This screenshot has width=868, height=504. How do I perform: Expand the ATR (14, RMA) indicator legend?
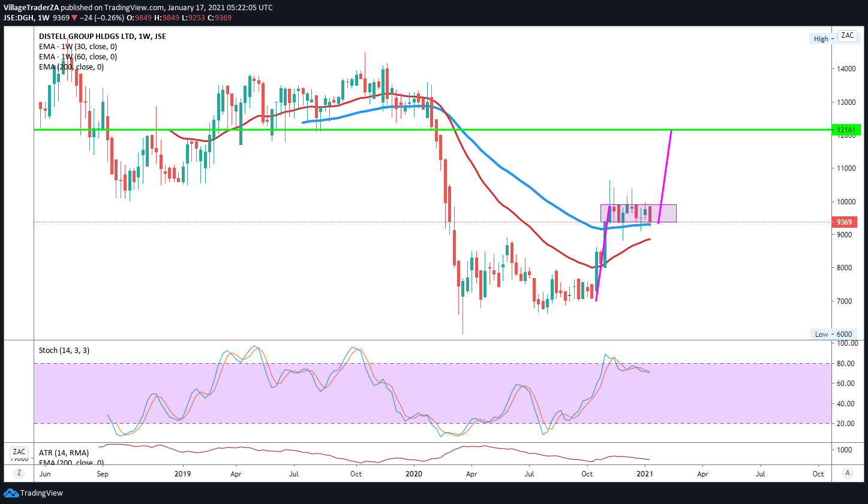pos(64,452)
